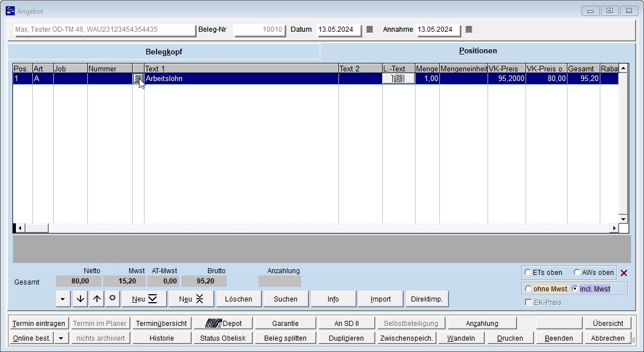
Task: Open the calendar picker next to Datum
Action: click(370, 29)
